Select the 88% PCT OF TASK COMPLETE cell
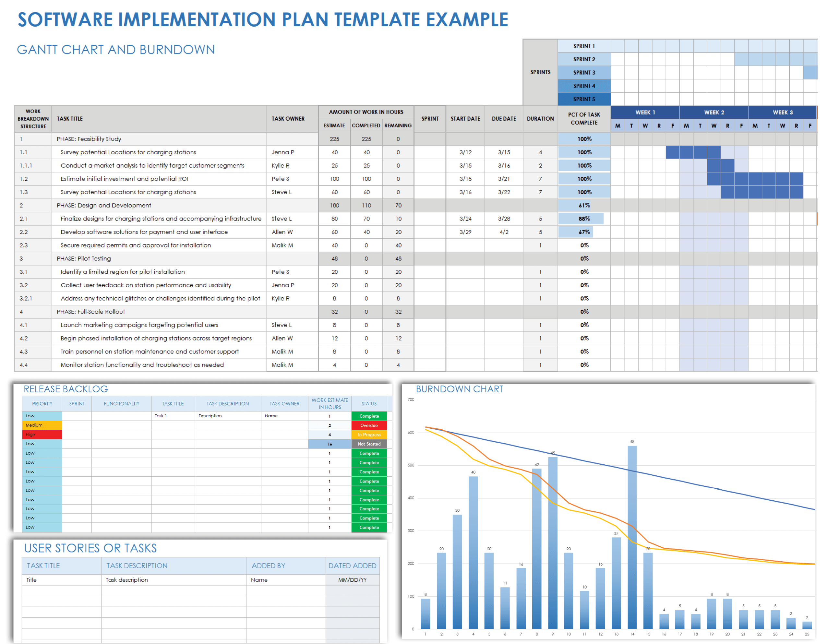Screen dimensions: 827x644 pyautogui.click(x=584, y=219)
